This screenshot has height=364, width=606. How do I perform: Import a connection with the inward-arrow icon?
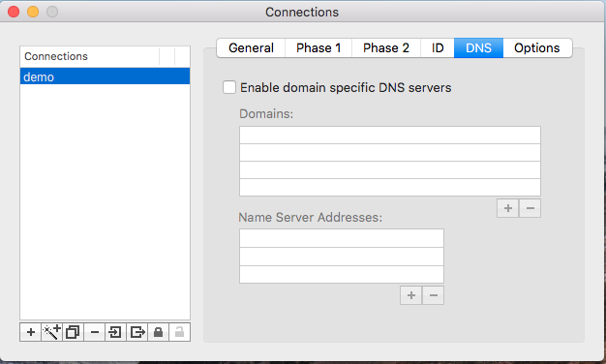pos(115,332)
